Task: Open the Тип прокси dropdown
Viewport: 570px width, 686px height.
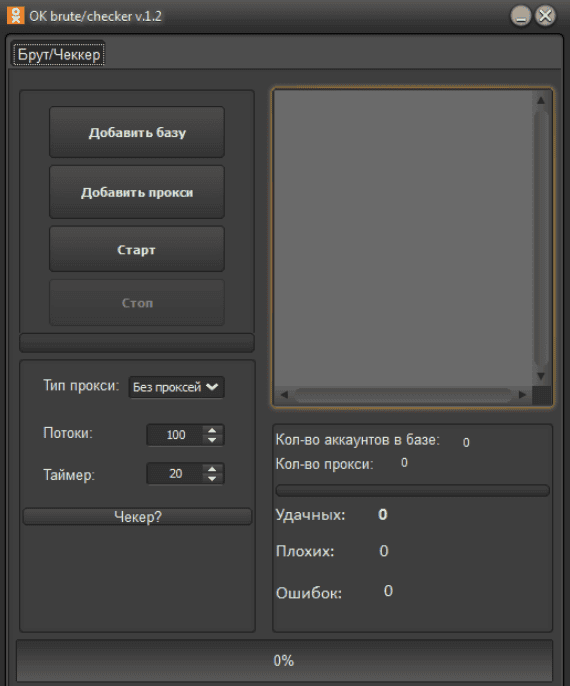Action: point(176,387)
